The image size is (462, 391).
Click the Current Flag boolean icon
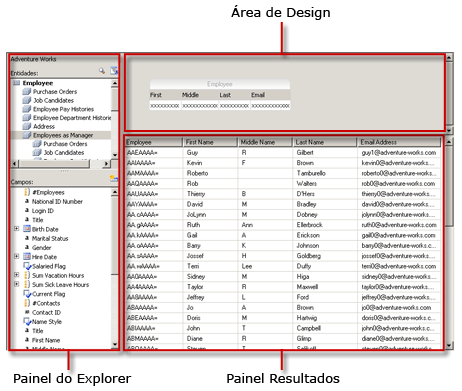(27, 294)
